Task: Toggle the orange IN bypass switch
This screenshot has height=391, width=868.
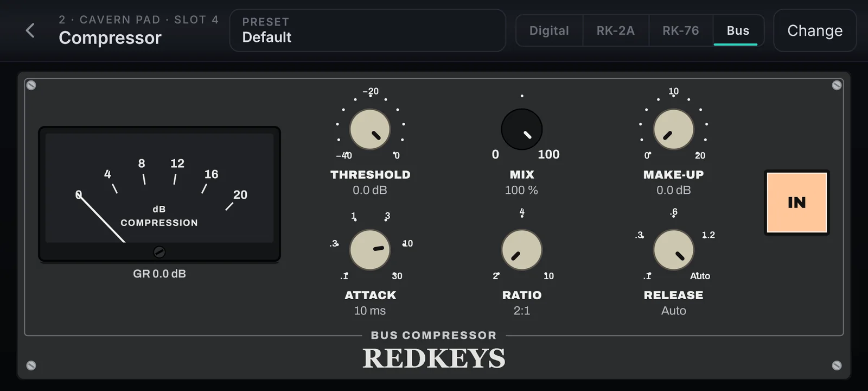Action: click(x=797, y=203)
